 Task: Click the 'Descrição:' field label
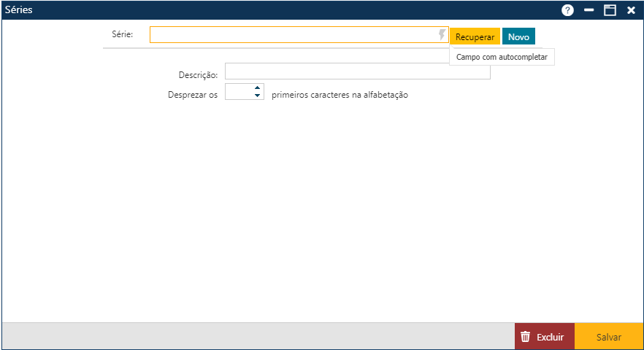click(x=198, y=74)
